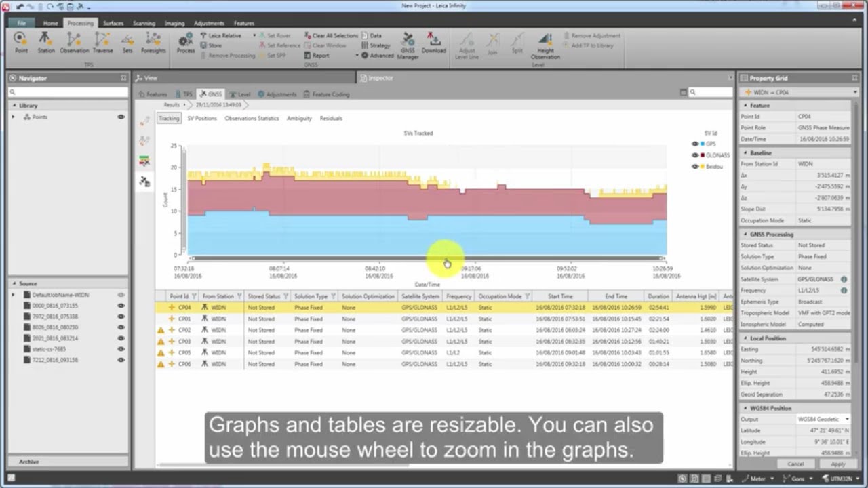
Task: Expand the Points node in Library
Action: [x=13, y=117]
